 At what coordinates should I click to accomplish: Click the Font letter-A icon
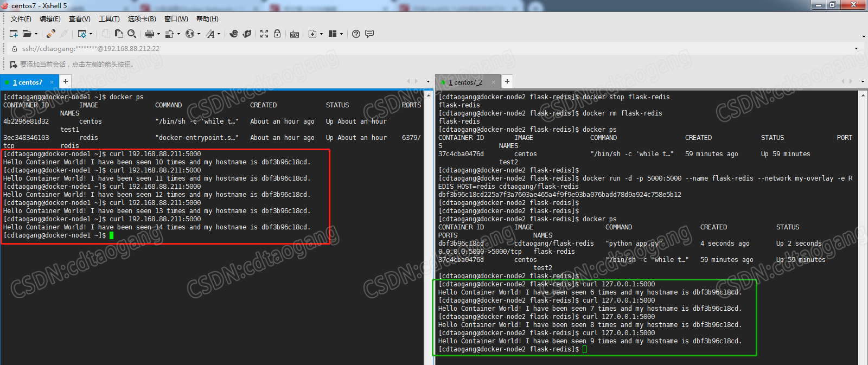pos(210,34)
